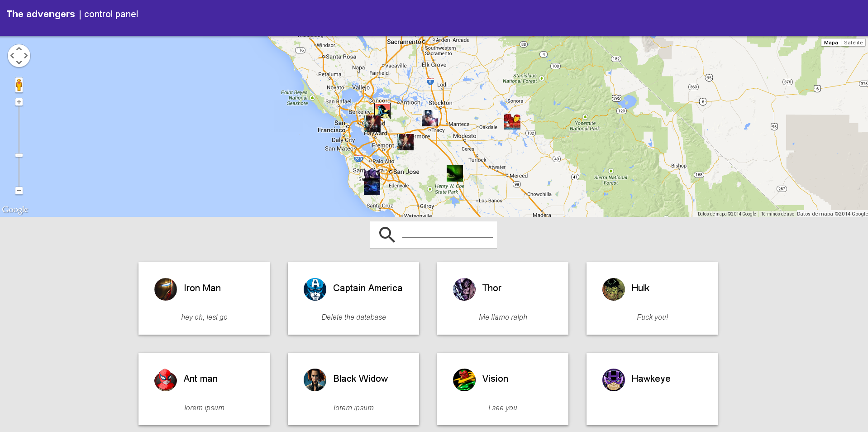Select the Captain America marker near Tracy
Viewport: 868px width, 432px height.
point(429,118)
